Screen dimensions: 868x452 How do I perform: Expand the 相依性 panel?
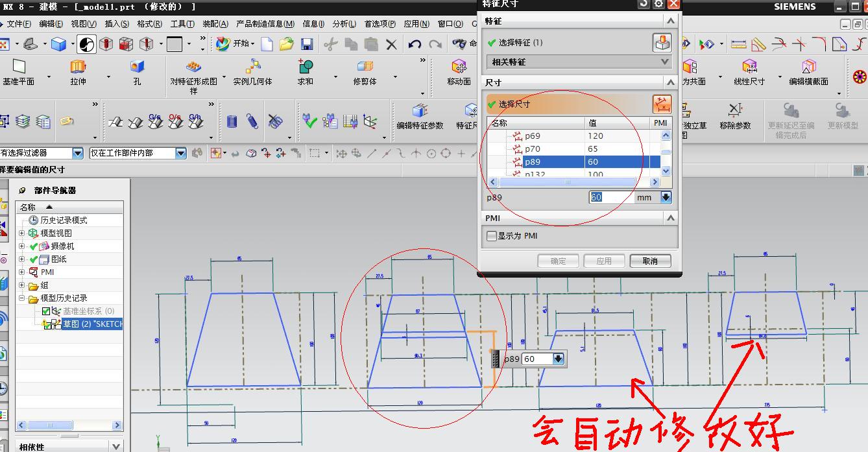[115, 446]
